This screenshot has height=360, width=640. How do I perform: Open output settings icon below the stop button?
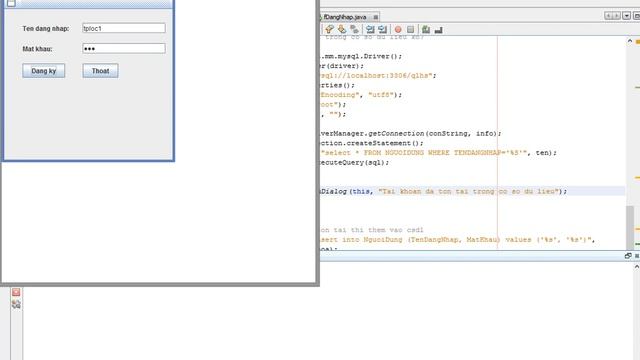(x=16, y=304)
